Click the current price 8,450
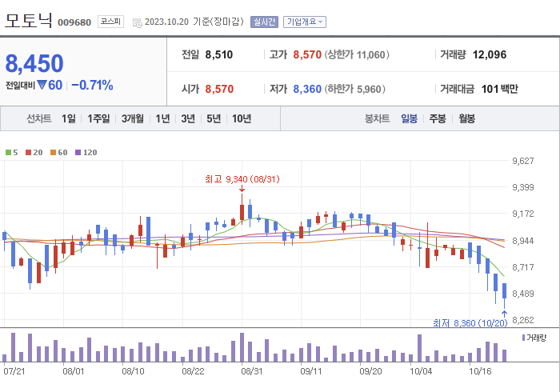This screenshot has width=560, height=392. tap(34, 63)
